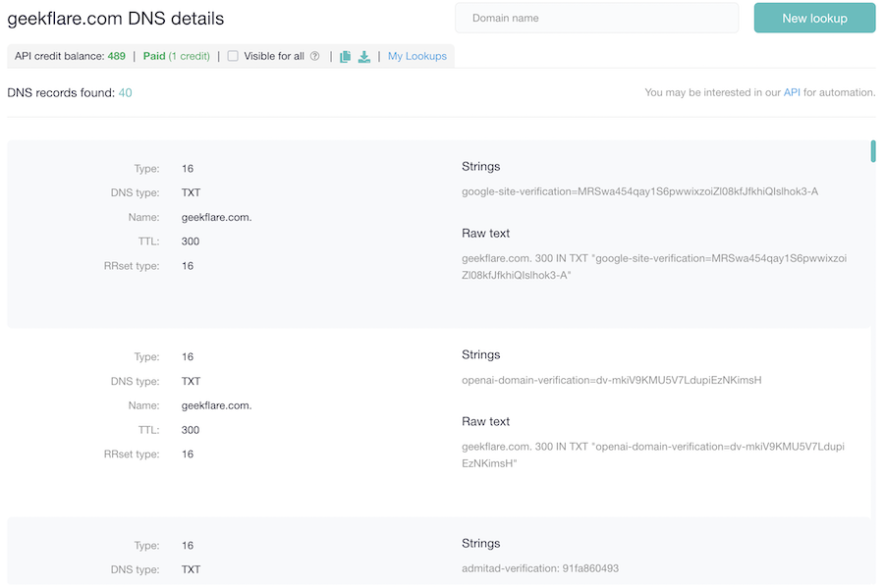Focus the Domain name input field
The image size is (884, 588).
tap(596, 18)
